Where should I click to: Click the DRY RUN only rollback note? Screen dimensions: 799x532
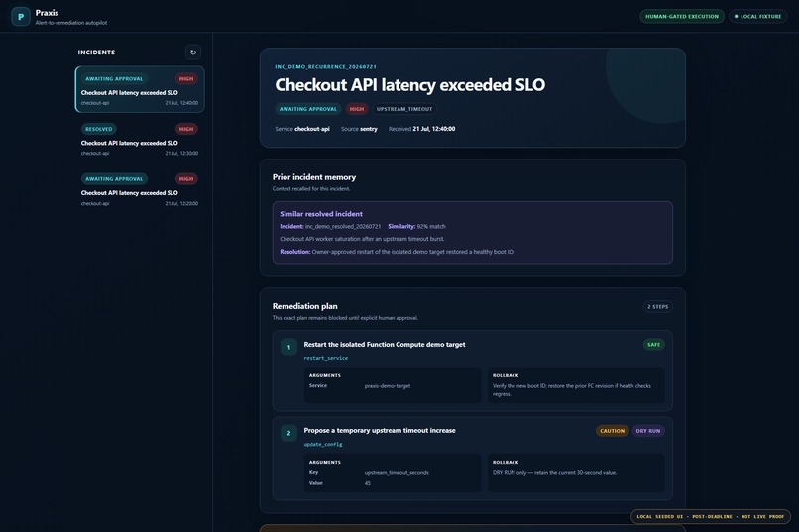(554, 472)
